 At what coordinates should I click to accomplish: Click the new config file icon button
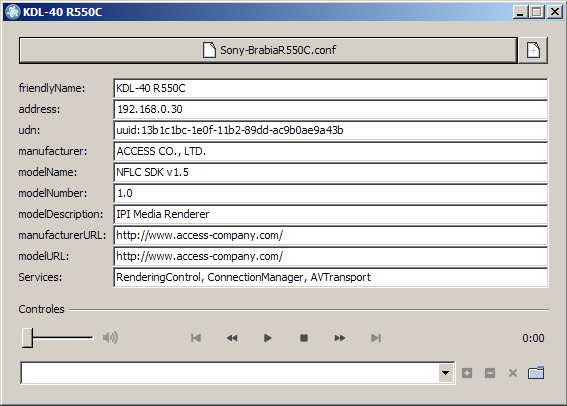point(533,50)
